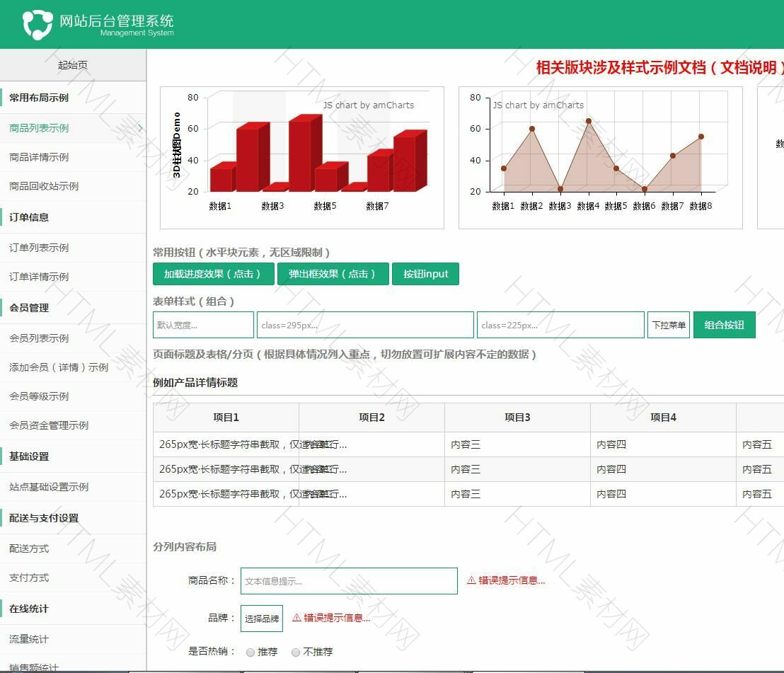Open 订单列表示例 in the sidebar
784x673 pixels.
[39, 248]
